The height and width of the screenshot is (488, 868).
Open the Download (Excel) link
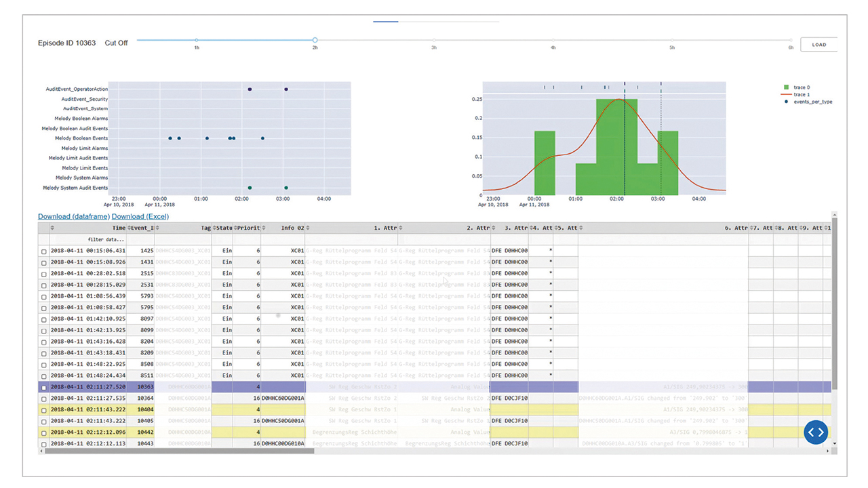140,216
